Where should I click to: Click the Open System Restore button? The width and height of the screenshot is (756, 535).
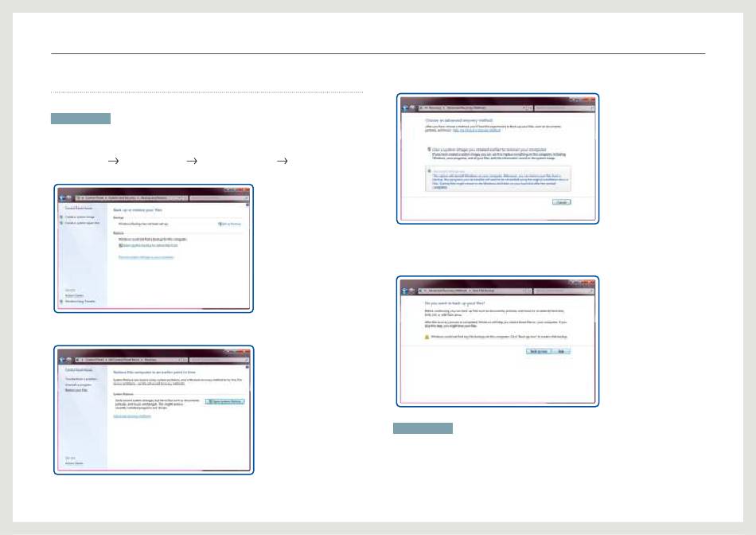(224, 401)
